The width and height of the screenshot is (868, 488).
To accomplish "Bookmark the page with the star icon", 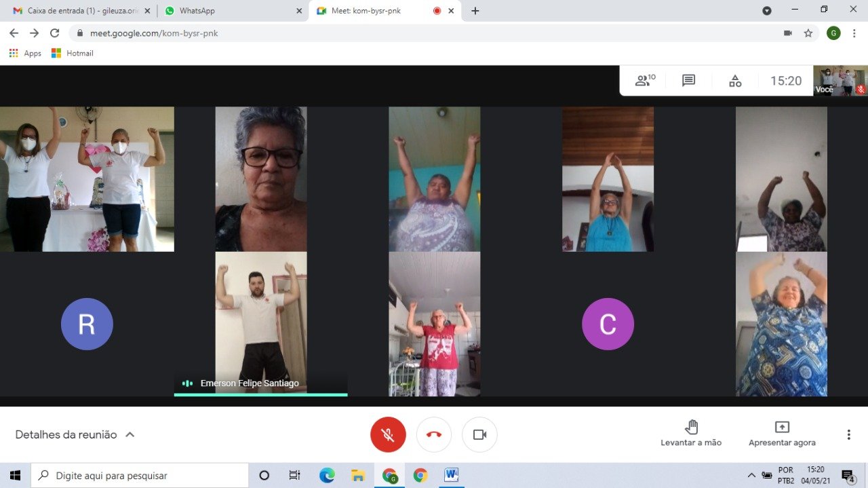I will (808, 33).
